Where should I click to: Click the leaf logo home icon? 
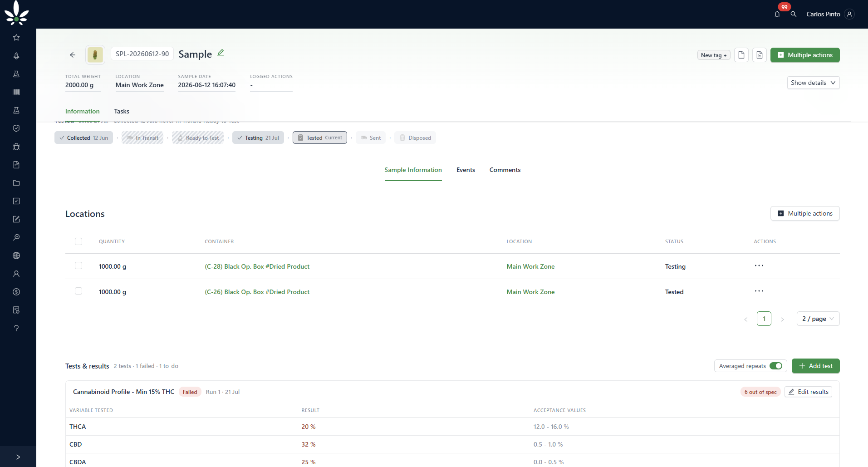click(17, 13)
